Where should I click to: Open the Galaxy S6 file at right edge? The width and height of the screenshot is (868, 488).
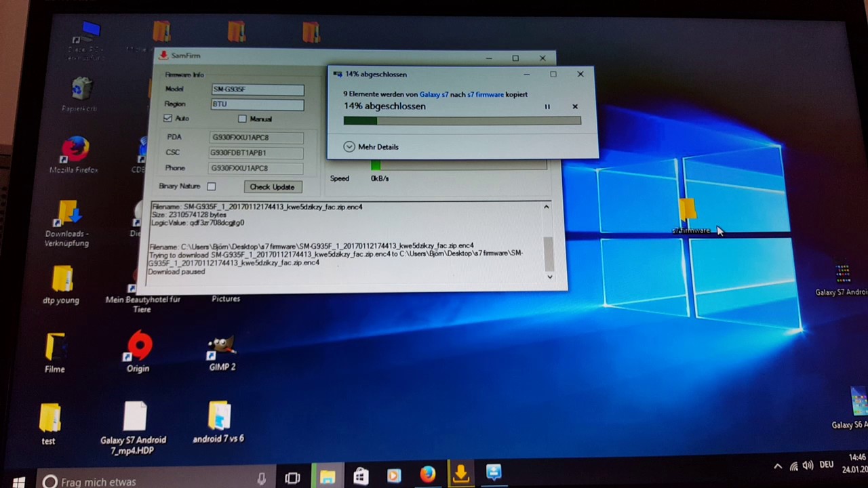[x=852, y=409]
